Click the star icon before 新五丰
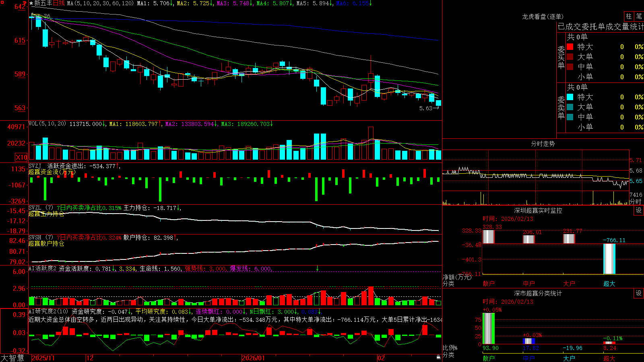The image size is (644, 362). point(31,3)
